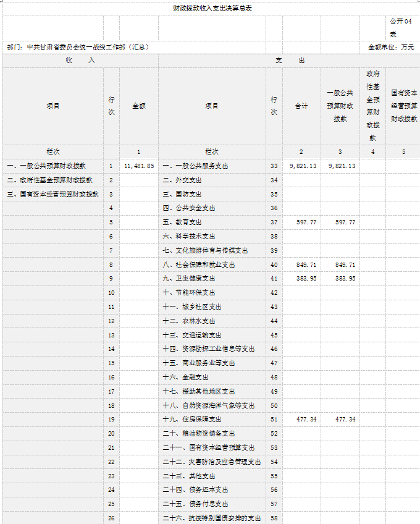Select 477.34 in the 合计 column
Viewport: 420px width, 524px height.
click(306, 420)
